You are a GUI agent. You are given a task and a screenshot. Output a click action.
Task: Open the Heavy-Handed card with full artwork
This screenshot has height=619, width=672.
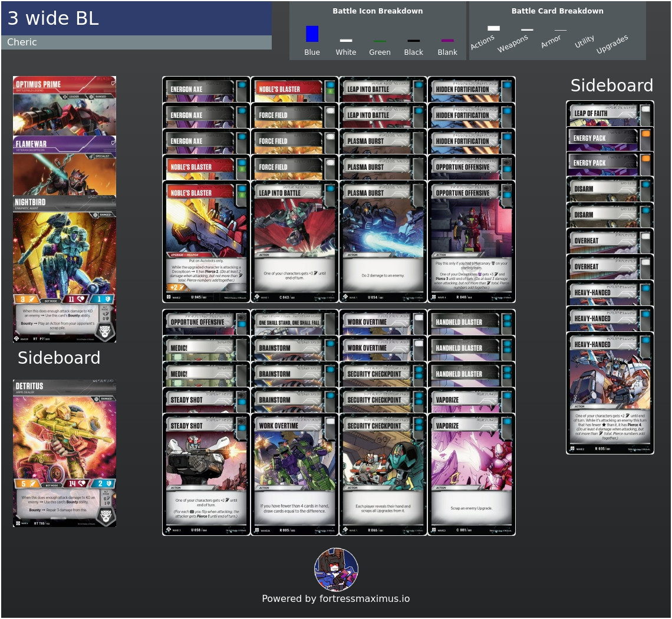[610, 393]
